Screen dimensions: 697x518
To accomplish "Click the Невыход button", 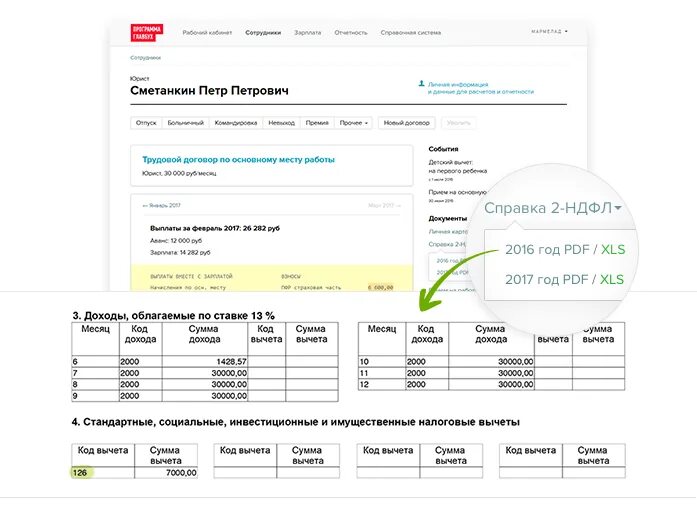I will [x=281, y=123].
